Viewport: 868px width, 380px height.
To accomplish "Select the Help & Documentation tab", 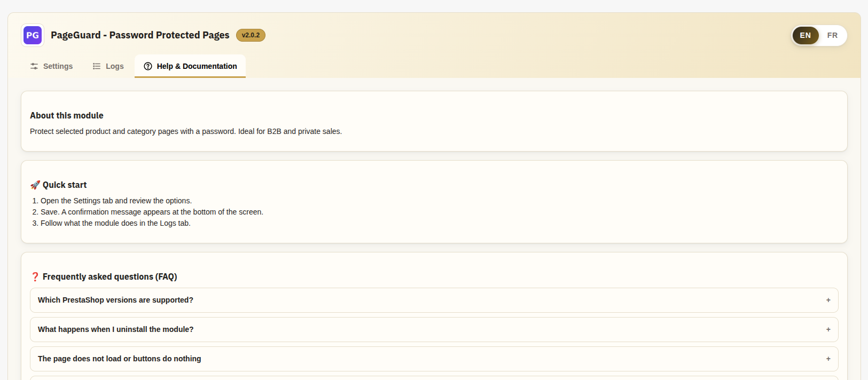I will tap(190, 66).
